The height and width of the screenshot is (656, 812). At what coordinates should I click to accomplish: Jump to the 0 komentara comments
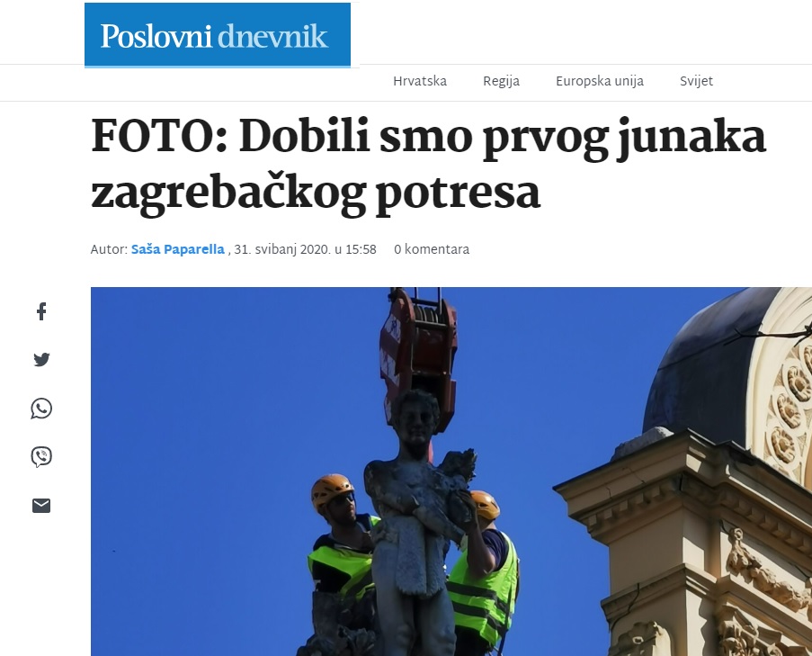[432, 250]
